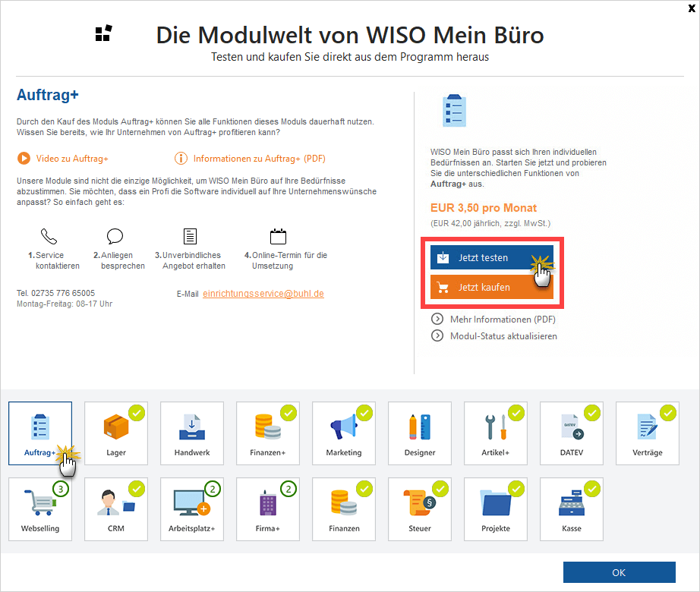This screenshot has height=592, width=700.
Task: Open the Finanzen coins tile
Action: point(344,509)
